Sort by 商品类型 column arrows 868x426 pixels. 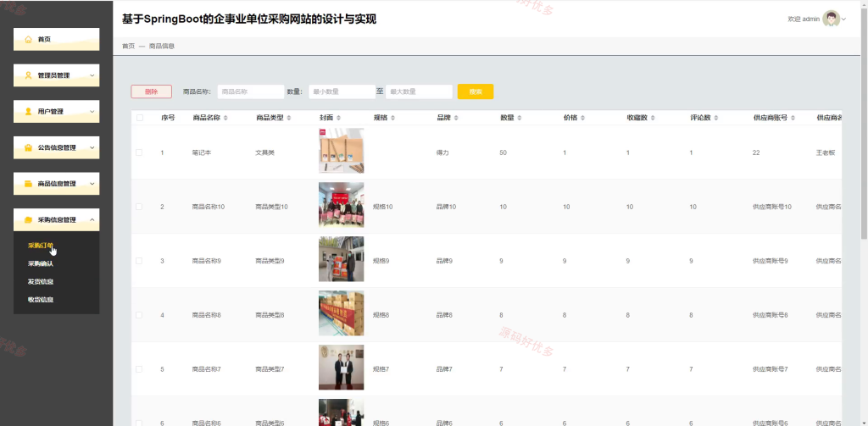pyautogui.click(x=289, y=118)
